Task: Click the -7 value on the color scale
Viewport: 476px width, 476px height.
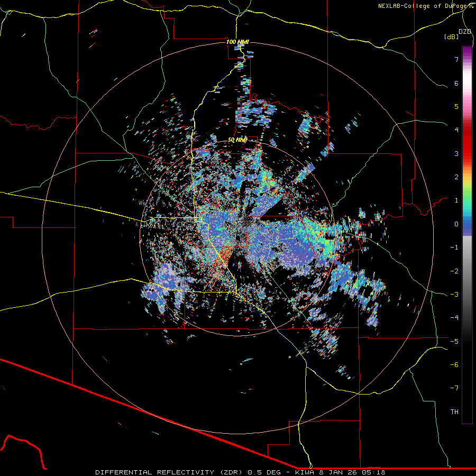Action: point(454,388)
